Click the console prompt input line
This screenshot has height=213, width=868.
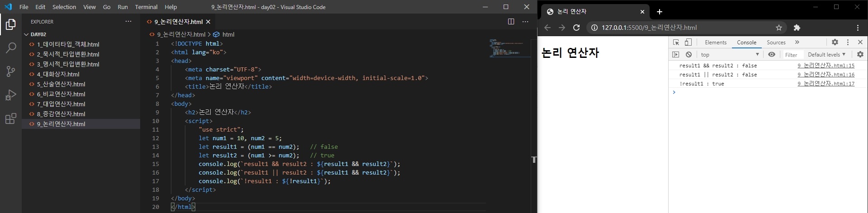[x=770, y=92]
